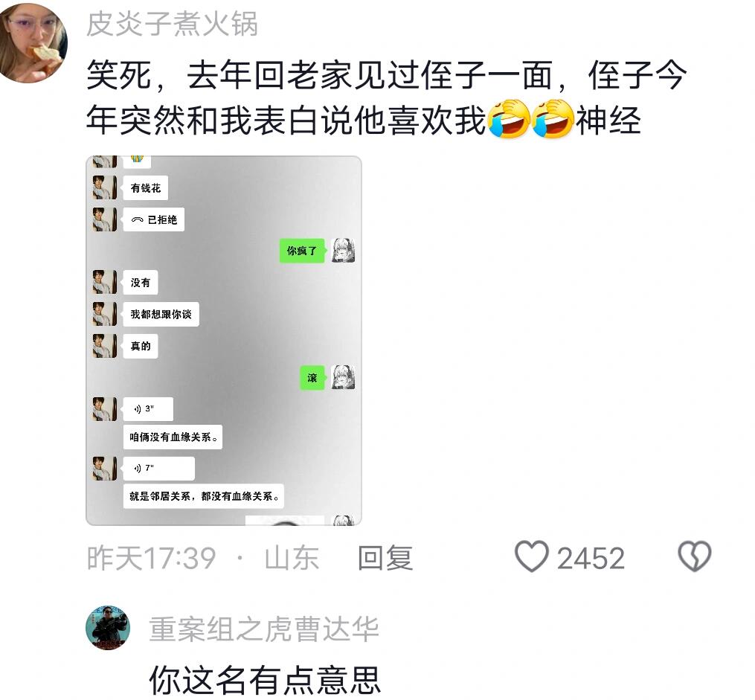Click the 回复 reply button
Image resolution: width=755 pixels, height=700 pixels.
(385, 557)
